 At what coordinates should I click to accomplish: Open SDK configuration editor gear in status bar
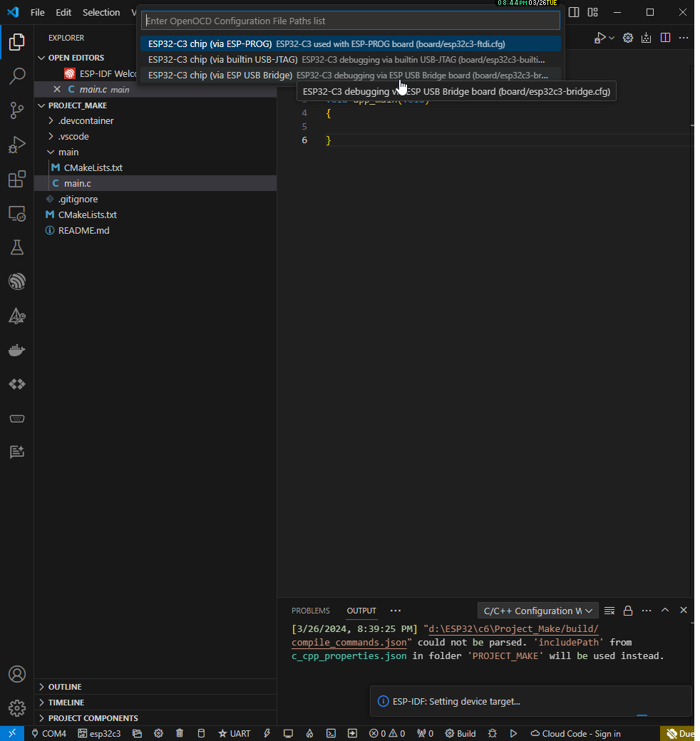(158, 733)
